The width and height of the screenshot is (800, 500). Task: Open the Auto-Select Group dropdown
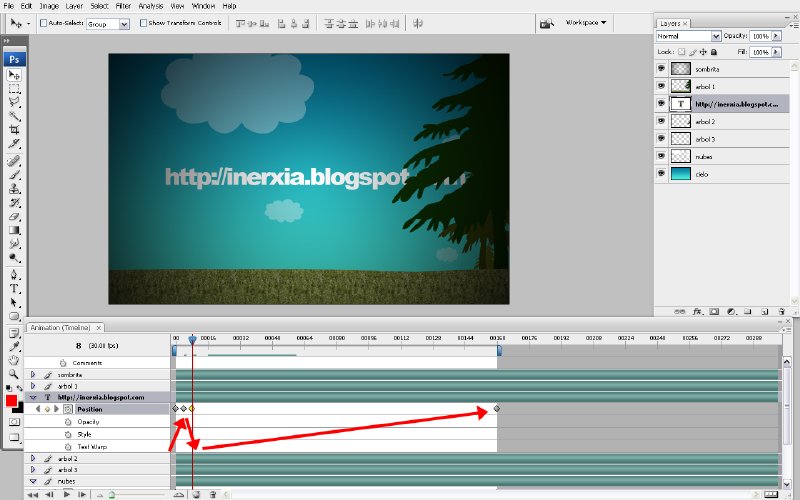click(x=124, y=24)
